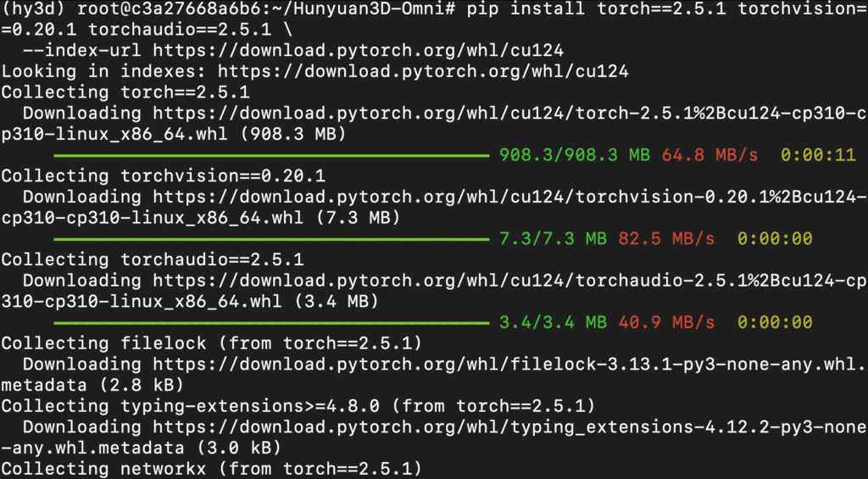
Task: Click the torchvision 7.3 MB progress bar
Action: point(271,239)
